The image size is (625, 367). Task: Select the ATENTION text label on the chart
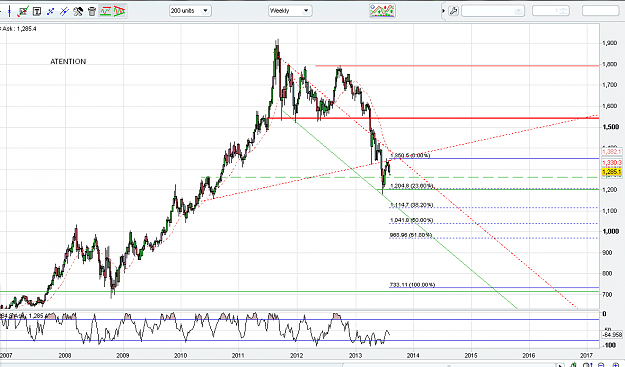tap(68, 61)
